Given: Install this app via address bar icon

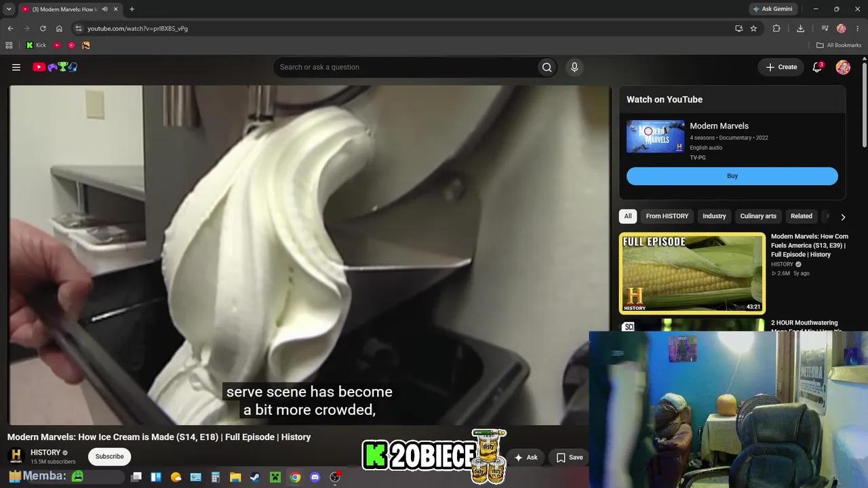Looking at the screenshot, I should [x=739, y=28].
